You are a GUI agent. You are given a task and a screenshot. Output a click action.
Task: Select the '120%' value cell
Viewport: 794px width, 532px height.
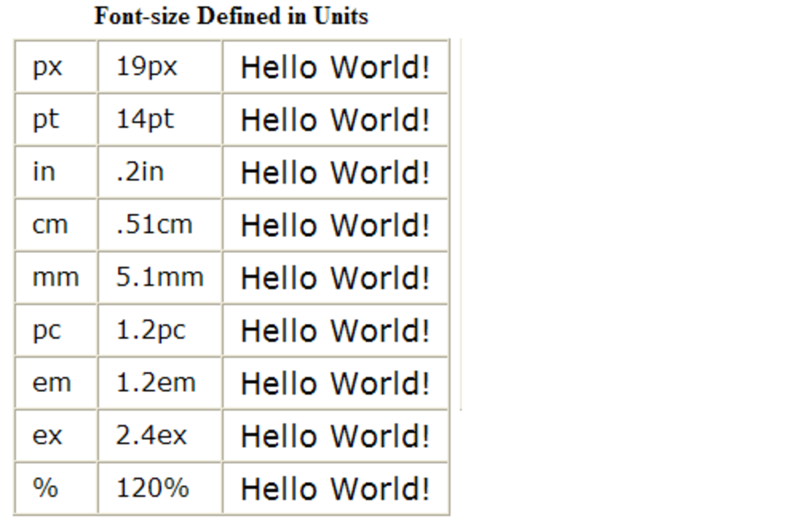click(152, 488)
